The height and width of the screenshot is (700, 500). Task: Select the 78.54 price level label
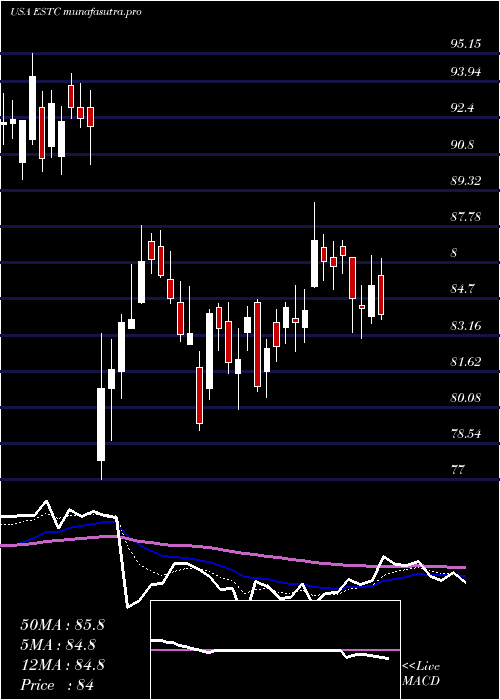coord(466,433)
